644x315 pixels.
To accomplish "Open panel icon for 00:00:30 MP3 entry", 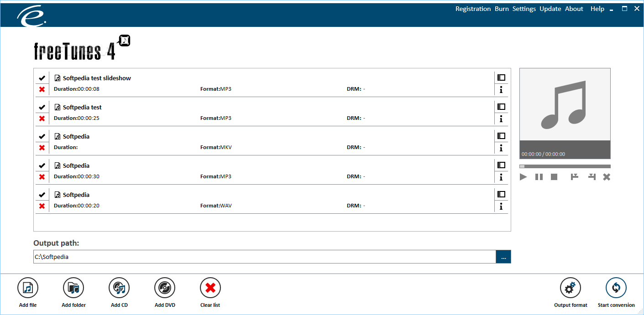I will (501, 165).
